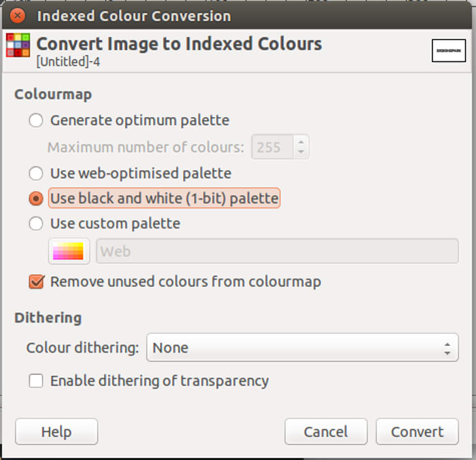Open the Colour dithering dropdown
This screenshot has height=460, width=476.
[302, 348]
